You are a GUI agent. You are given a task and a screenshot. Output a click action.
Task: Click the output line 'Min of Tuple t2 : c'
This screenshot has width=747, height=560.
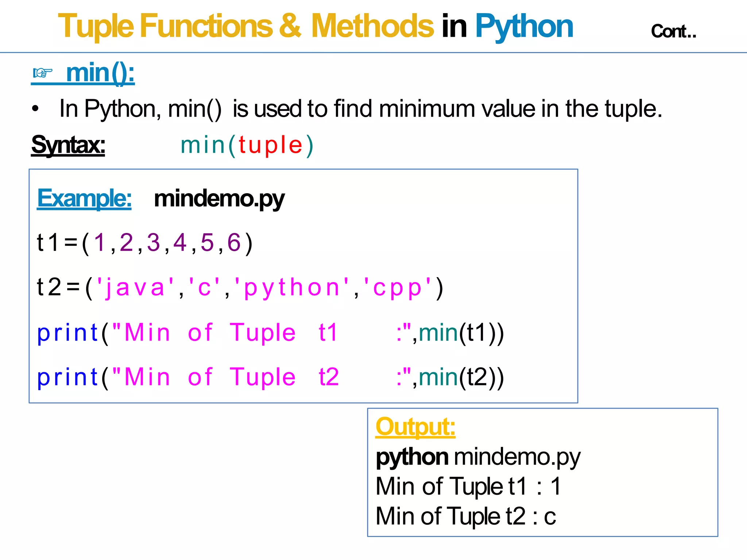pyautogui.click(x=466, y=516)
